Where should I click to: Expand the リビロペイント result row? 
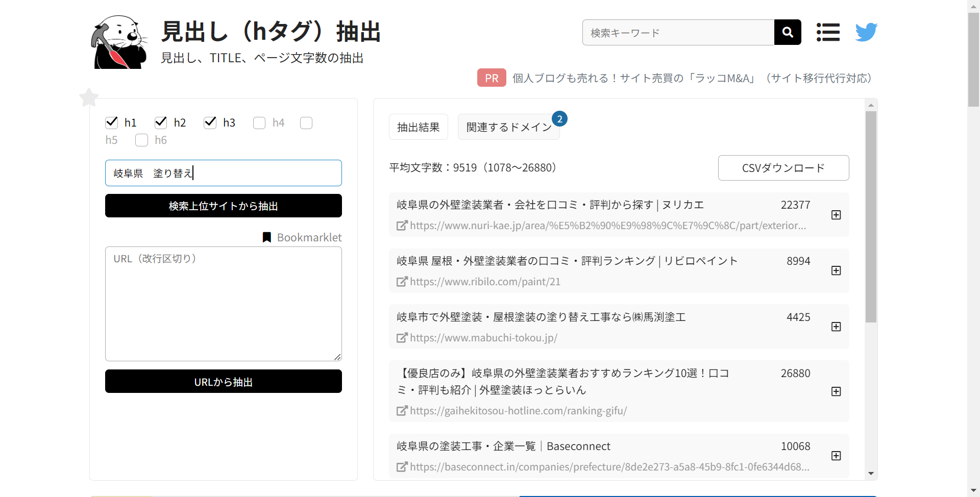point(836,270)
